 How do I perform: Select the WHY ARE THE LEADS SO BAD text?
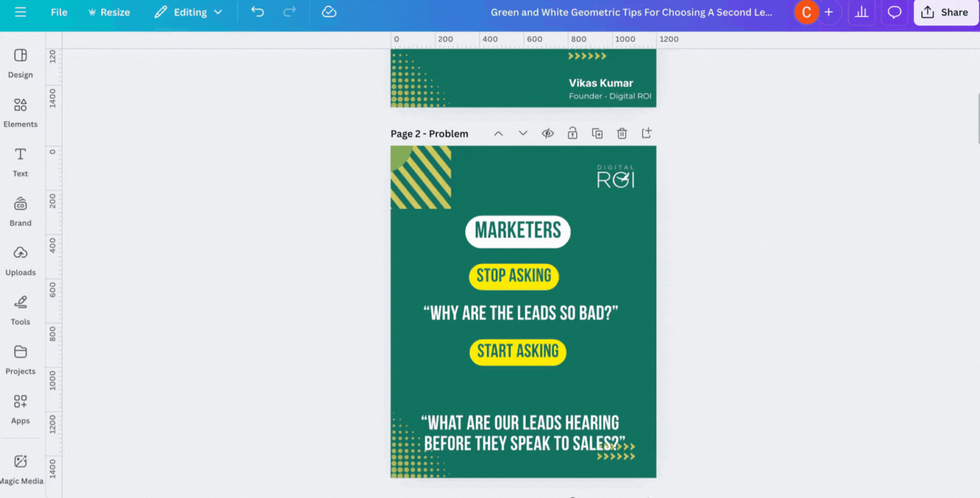521,313
